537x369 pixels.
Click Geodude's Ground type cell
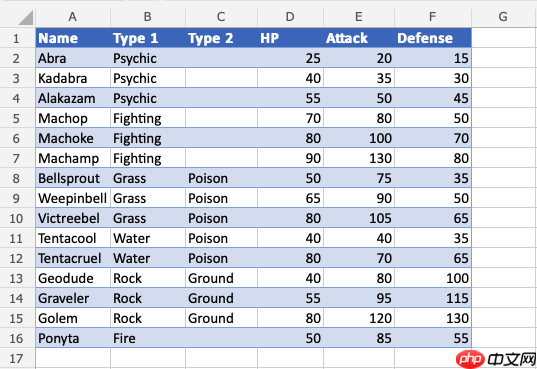[221, 278]
